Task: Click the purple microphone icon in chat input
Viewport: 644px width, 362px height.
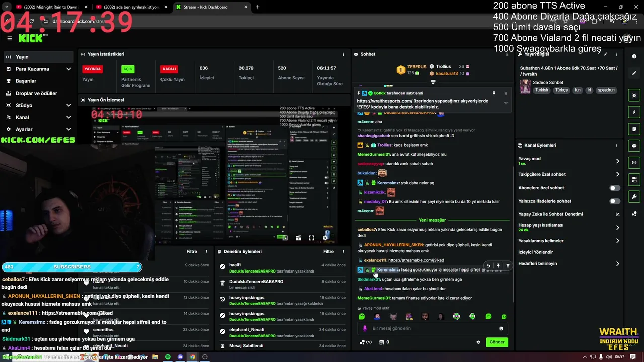Action: coord(365,328)
